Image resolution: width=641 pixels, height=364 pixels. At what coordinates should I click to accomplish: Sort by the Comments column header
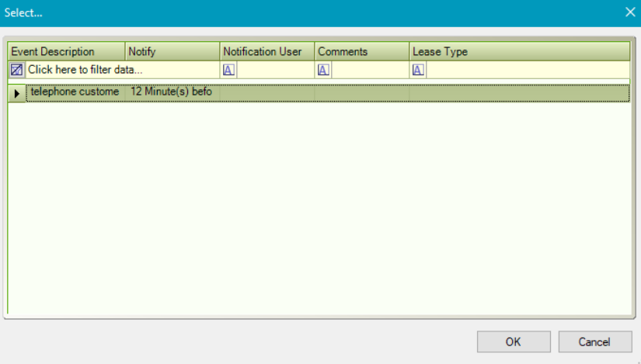[x=362, y=51]
